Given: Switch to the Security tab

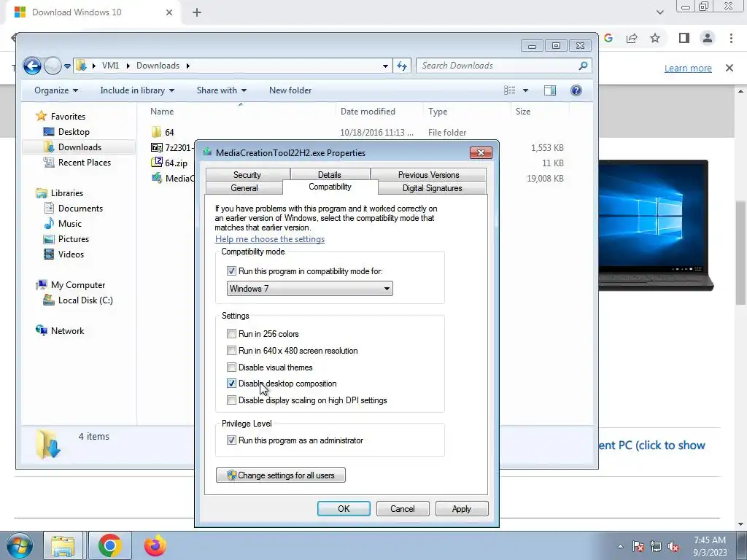Looking at the screenshot, I should point(247,175).
